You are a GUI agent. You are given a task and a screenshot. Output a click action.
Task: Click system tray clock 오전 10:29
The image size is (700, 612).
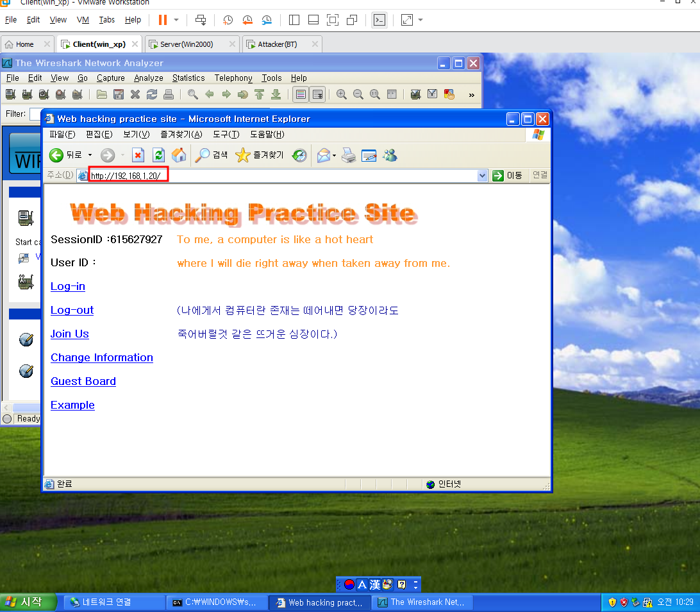click(x=675, y=602)
